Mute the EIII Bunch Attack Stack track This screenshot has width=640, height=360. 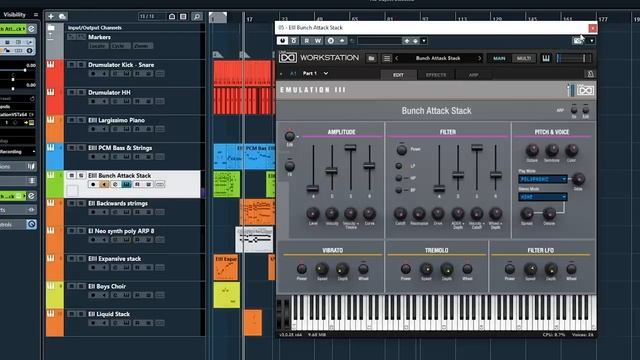(71, 176)
